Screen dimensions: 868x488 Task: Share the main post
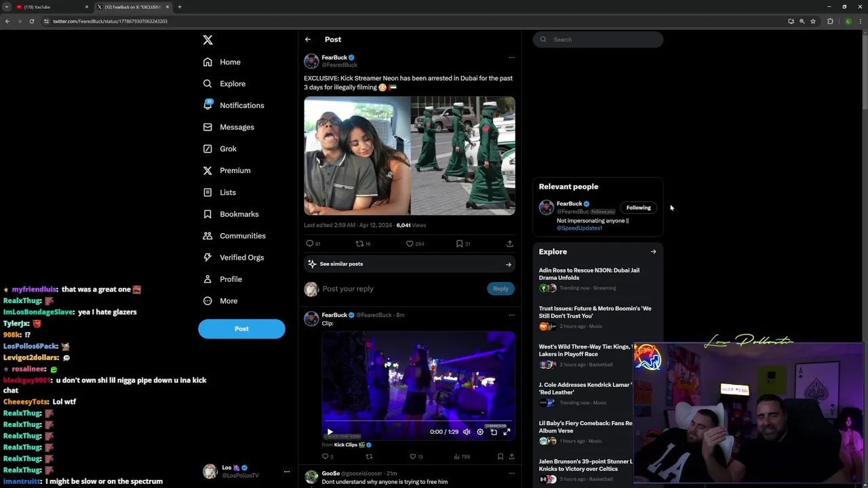510,243
